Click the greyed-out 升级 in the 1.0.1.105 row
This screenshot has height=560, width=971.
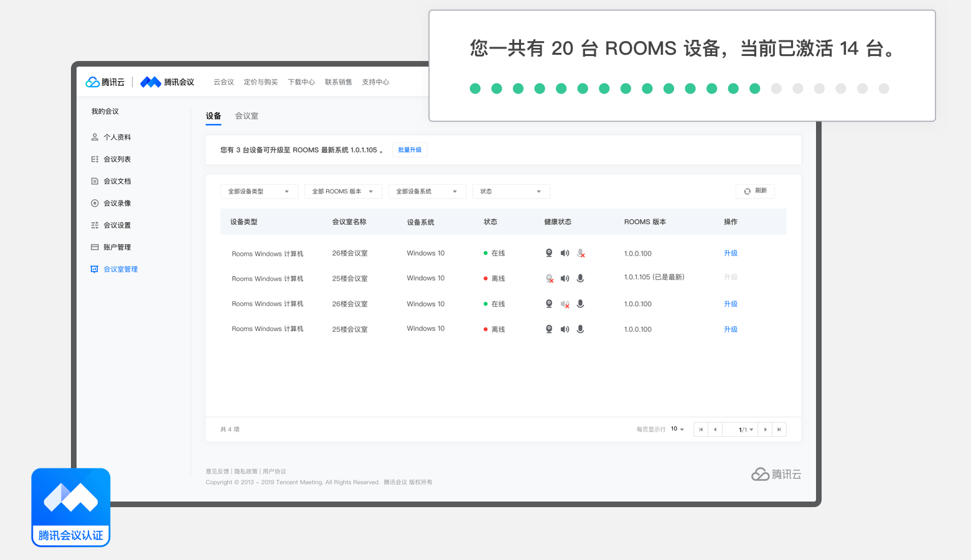pos(731,277)
